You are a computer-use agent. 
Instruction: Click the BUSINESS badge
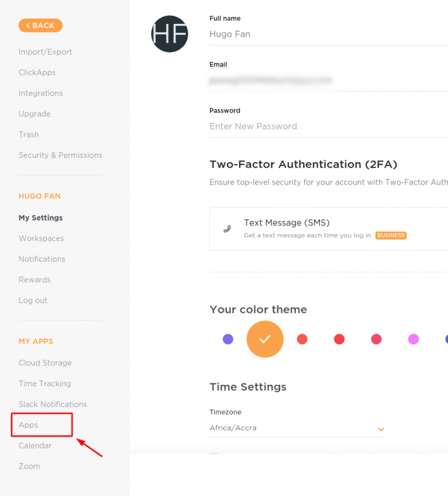tap(391, 235)
